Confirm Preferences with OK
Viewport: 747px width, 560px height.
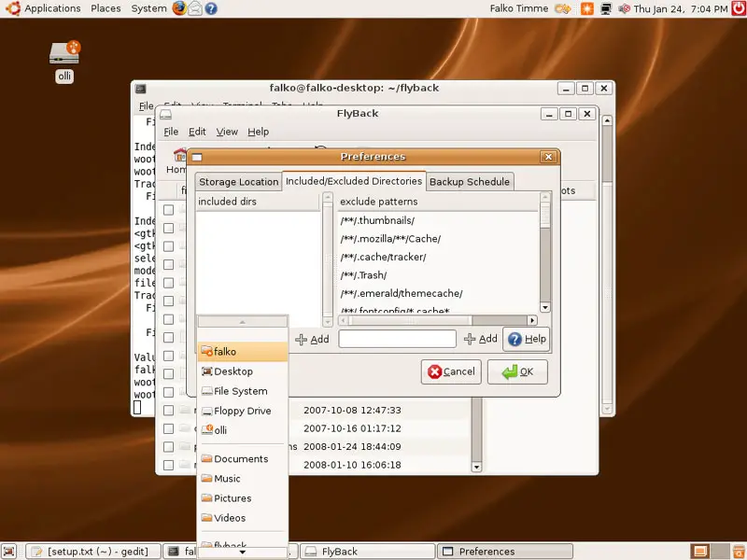[x=517, y=371]
